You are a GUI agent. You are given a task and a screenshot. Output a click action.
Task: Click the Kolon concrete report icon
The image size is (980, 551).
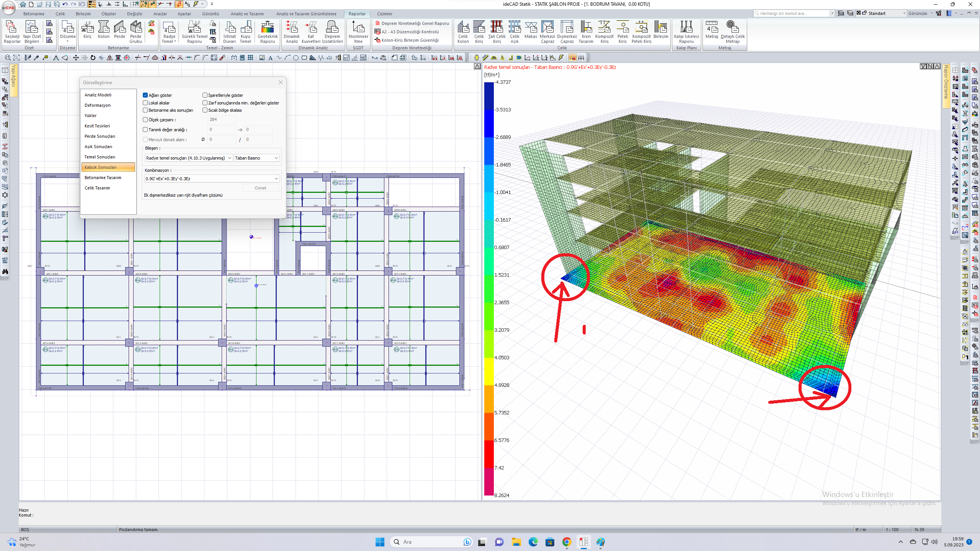pyautogui.click(x=103, y=30)
